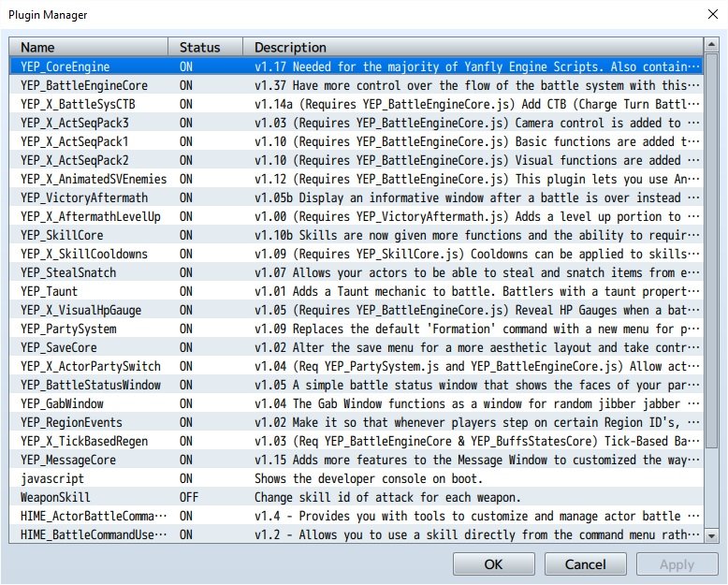
Task: Select the YEP_Taunt plugin row
Action: [x=357, y=291]
